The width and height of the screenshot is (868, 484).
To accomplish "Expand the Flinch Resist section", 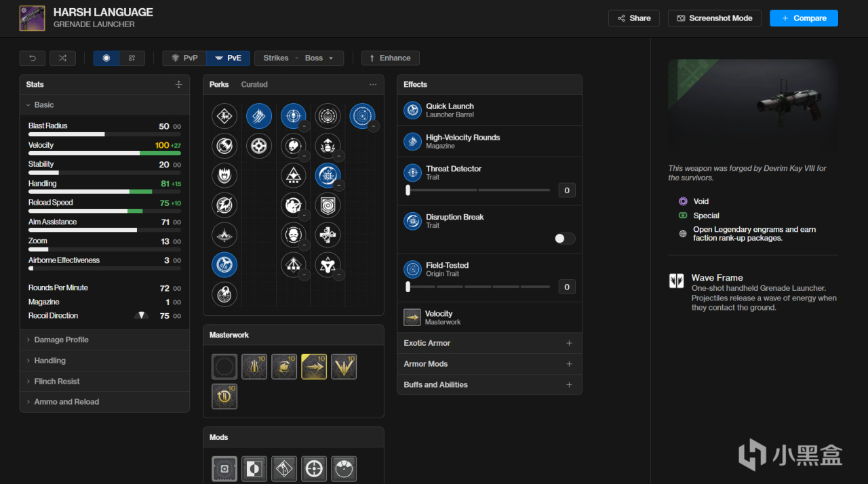I will click(x=104, y=382).
